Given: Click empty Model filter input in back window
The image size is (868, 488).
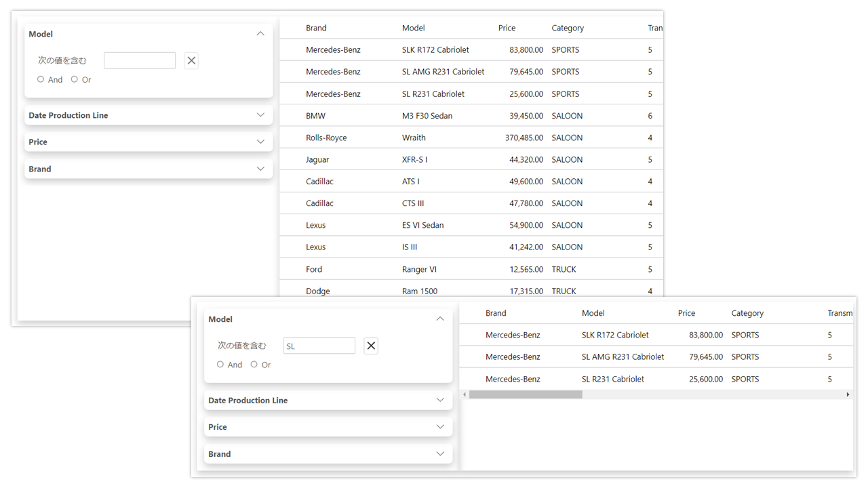Looking at the screenshot, I should pos(140,60).
